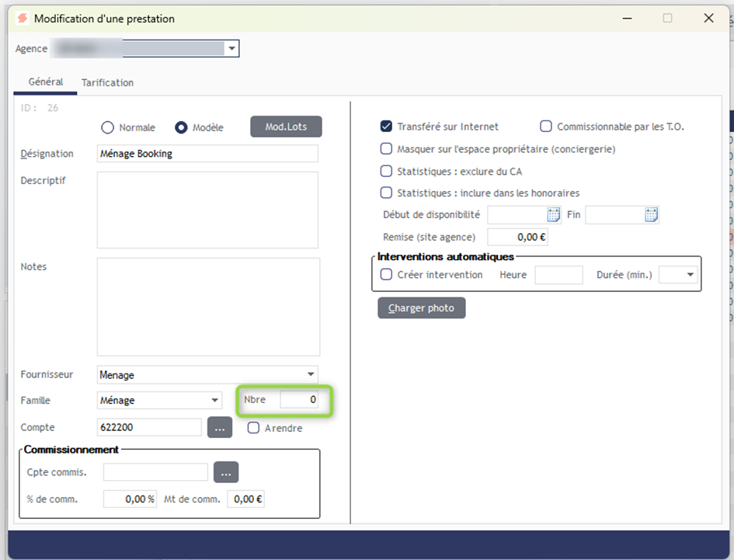This screenshot has height=560, width=734.
Task: Expand the Agence dropdown
Action: point(231,49)
